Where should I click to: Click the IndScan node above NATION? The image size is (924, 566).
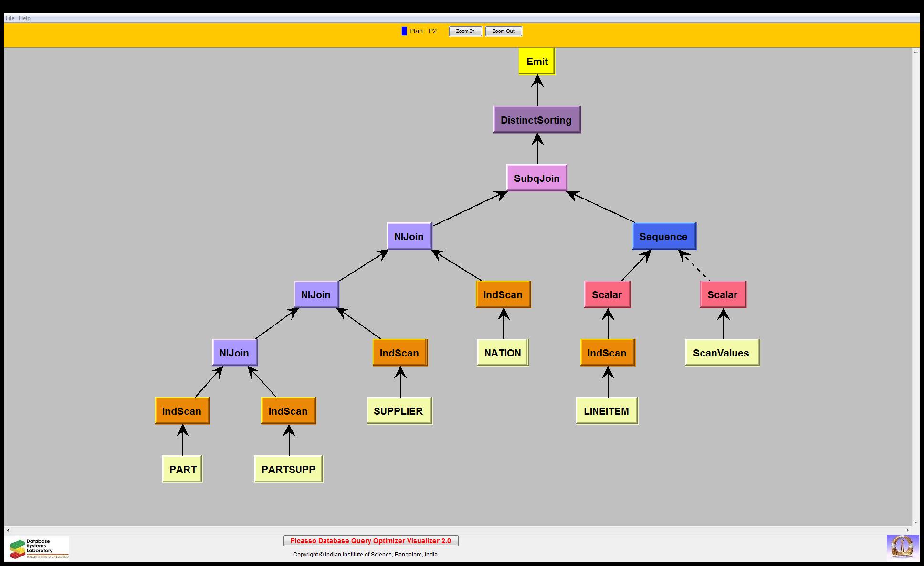(x=503, y=294)
